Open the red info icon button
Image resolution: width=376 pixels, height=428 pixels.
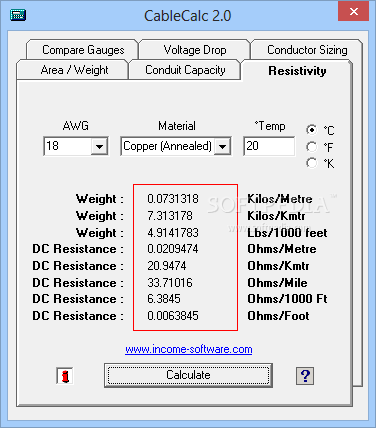click(65, 376)
